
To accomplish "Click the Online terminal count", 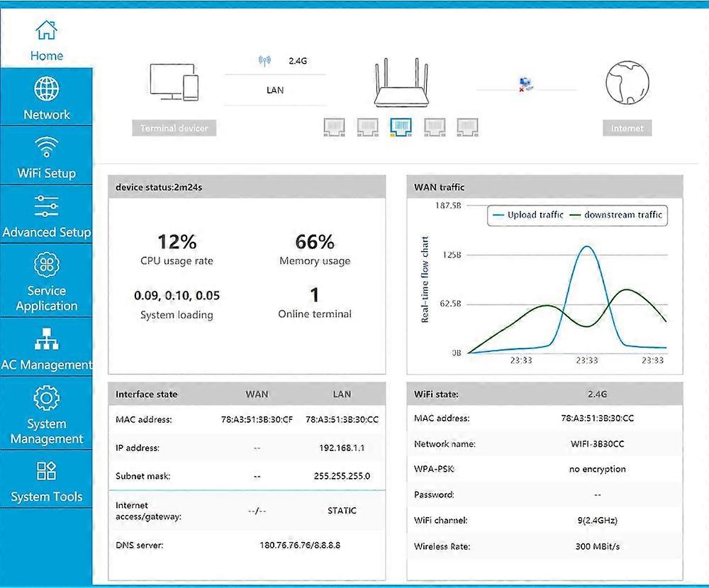I will click(x=315, y=295).
